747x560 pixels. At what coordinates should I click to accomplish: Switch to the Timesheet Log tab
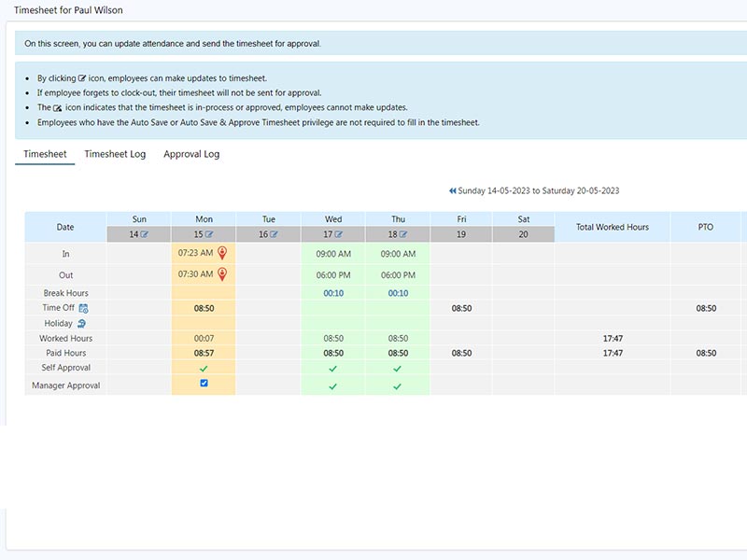click(115, 154)
